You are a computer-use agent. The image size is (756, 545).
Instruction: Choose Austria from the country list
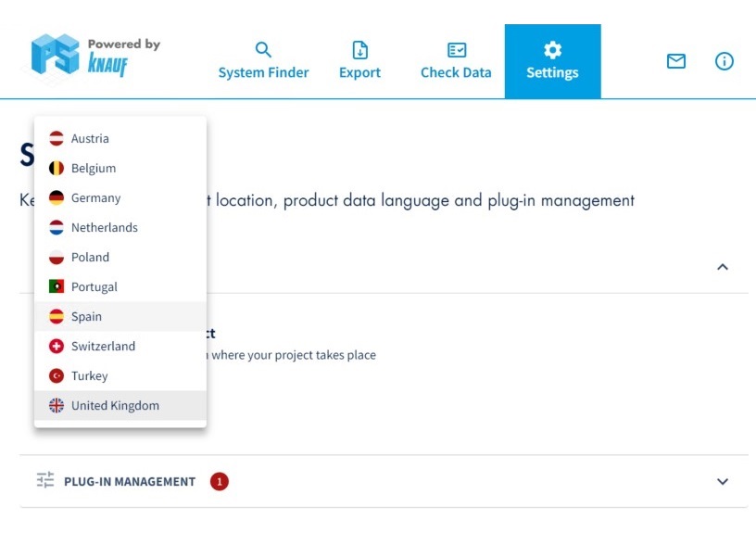coord(90,139)
